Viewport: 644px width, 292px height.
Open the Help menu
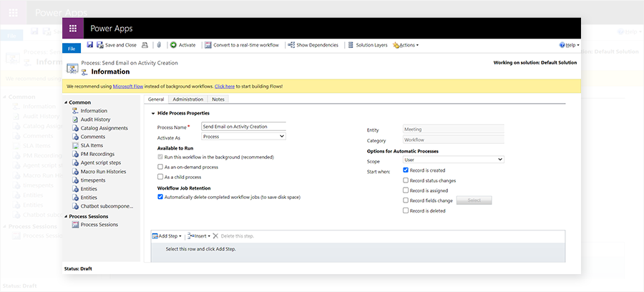[570, 45]
